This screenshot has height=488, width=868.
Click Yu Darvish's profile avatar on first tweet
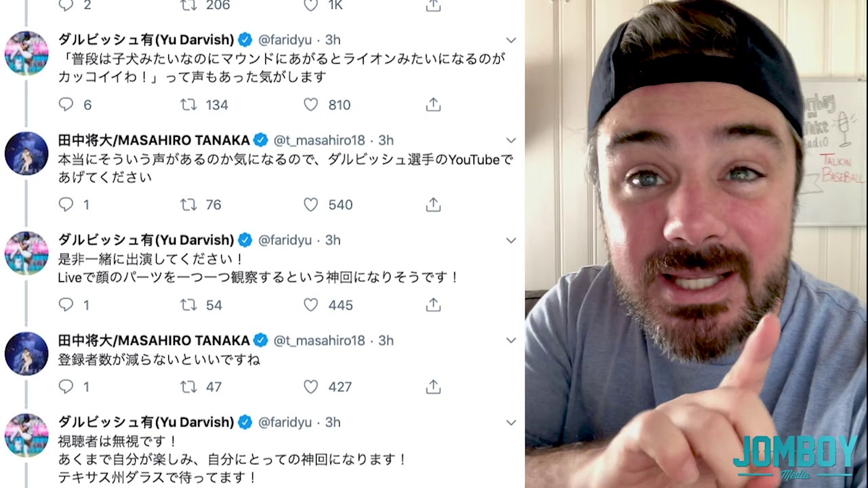click(26, 53)
